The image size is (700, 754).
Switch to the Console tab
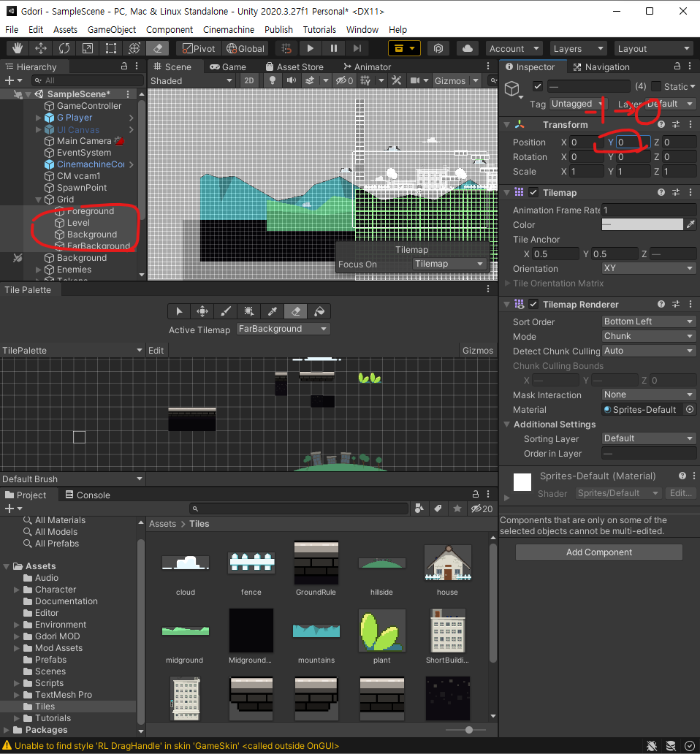[x=88, y=495]
